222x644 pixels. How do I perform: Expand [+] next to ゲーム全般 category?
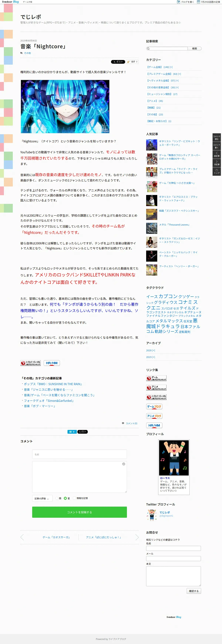pyautogui.click(x=171, y=67)
